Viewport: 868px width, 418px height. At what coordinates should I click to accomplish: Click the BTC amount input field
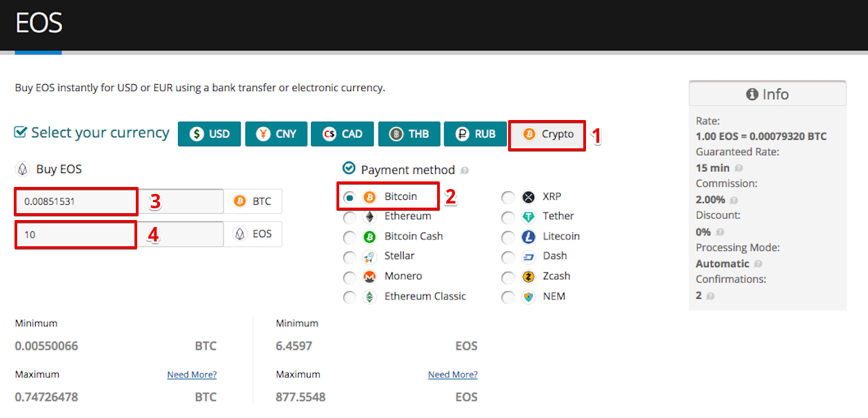point(119,201)
